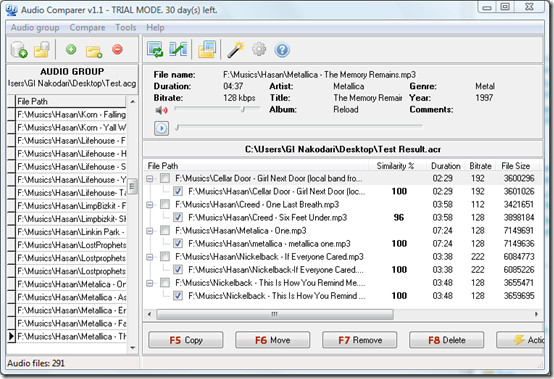Image resolution: width=554 pixels, height=379 pixels.
Task: Collapse the Cellar Door result group
Action: click(150, 179)
